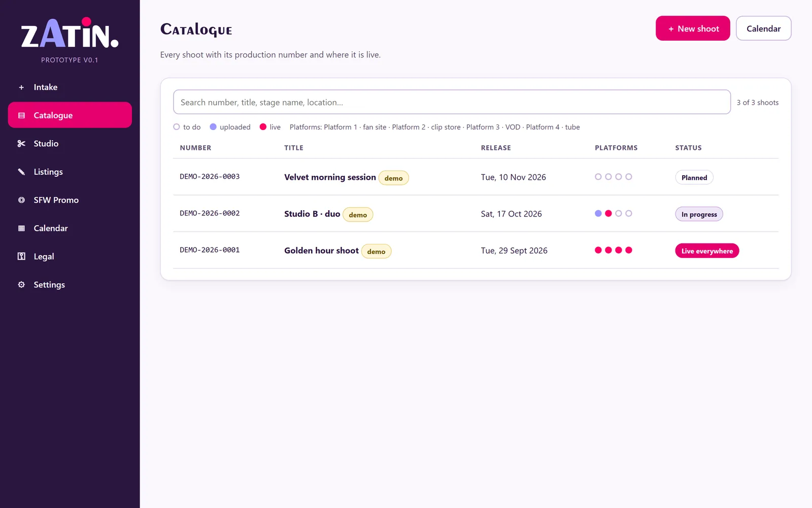The height and width of the screenshot is (508, 812).
Task: Focus the catalogue search field
Action: (x=452, y=102)
